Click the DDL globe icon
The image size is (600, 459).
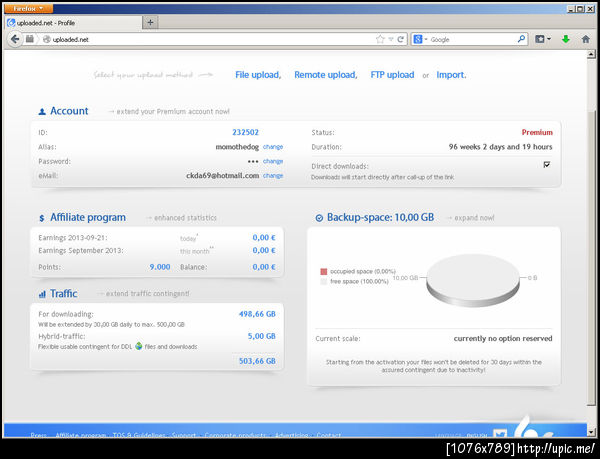[139, 346]
